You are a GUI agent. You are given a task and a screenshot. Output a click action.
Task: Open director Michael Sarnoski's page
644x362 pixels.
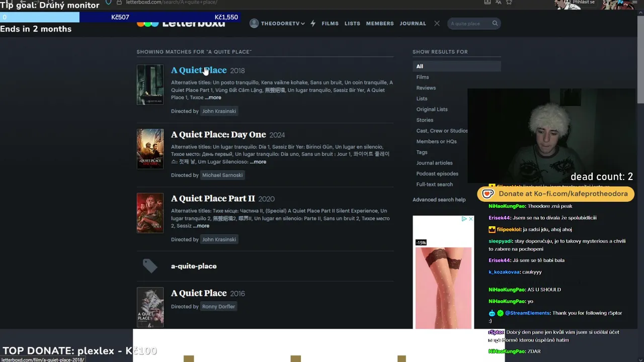222,175
